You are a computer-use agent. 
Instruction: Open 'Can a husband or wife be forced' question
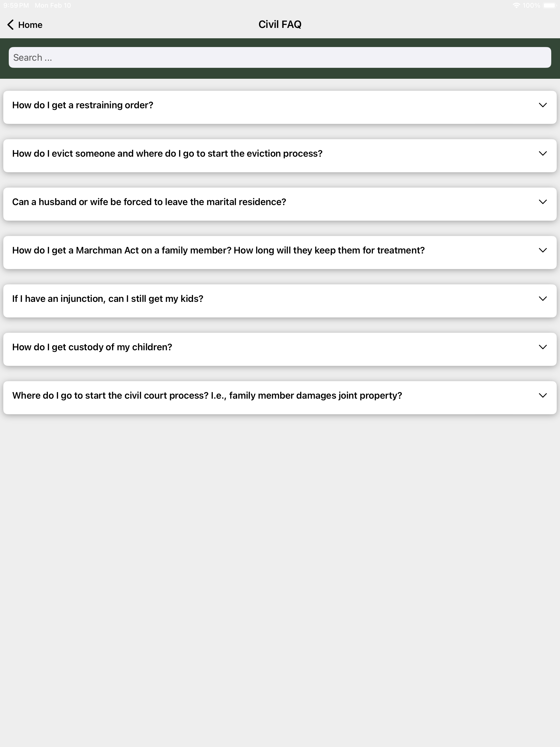point(280,204)
